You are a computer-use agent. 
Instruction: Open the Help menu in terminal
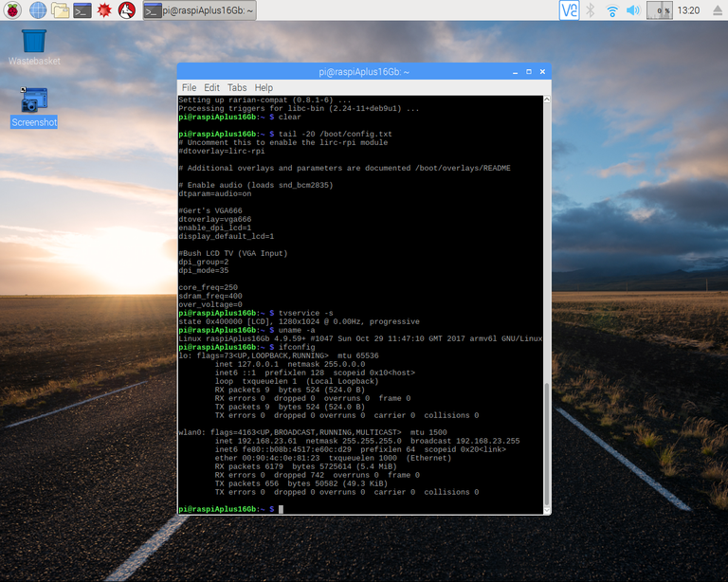(x=264, y=88)
